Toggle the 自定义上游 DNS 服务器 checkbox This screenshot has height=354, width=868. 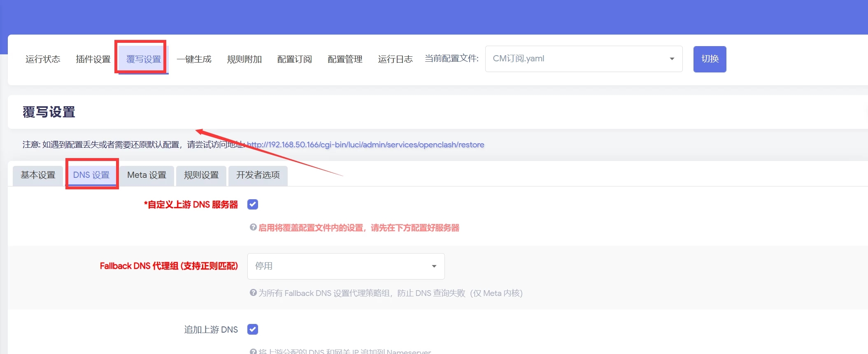[253, 205]
